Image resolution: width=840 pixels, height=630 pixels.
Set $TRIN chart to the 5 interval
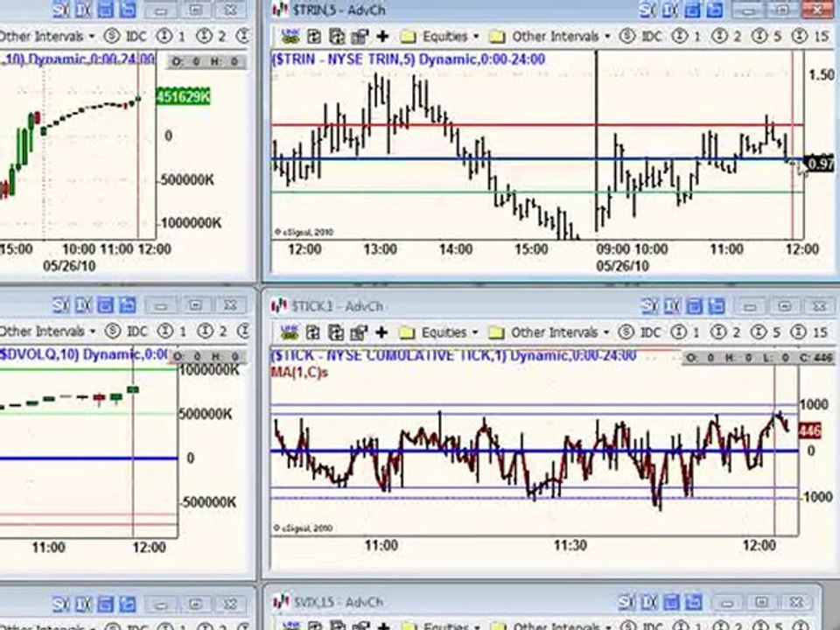coord(766,37)
